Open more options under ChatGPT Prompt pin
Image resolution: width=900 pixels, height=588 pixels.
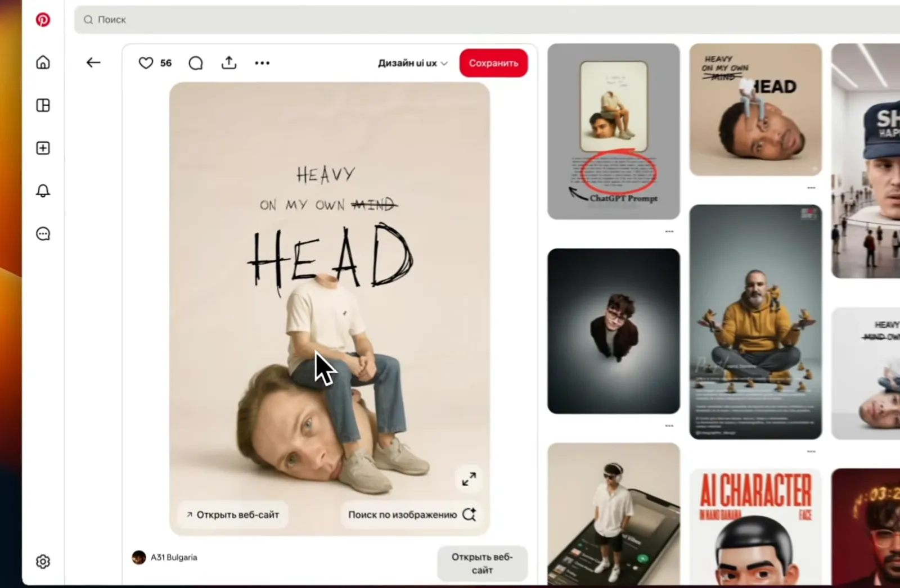pyautogui.click(x=669, y=232)
